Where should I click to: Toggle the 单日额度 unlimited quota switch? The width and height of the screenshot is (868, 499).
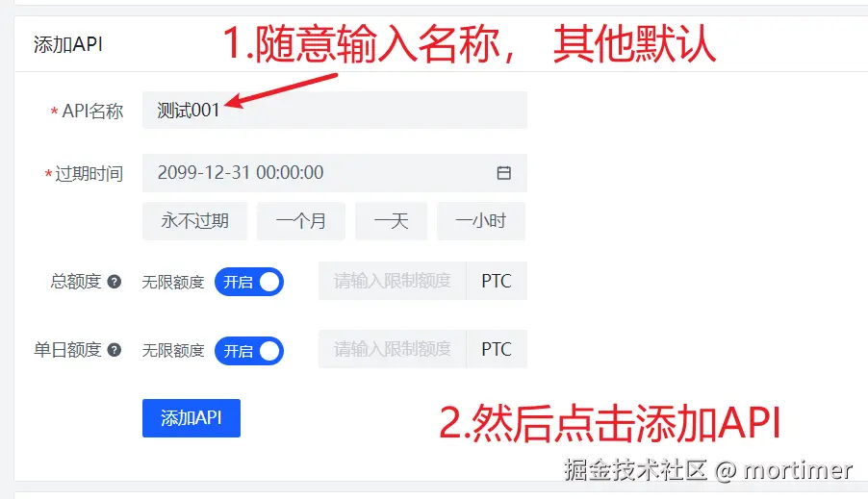249,351
